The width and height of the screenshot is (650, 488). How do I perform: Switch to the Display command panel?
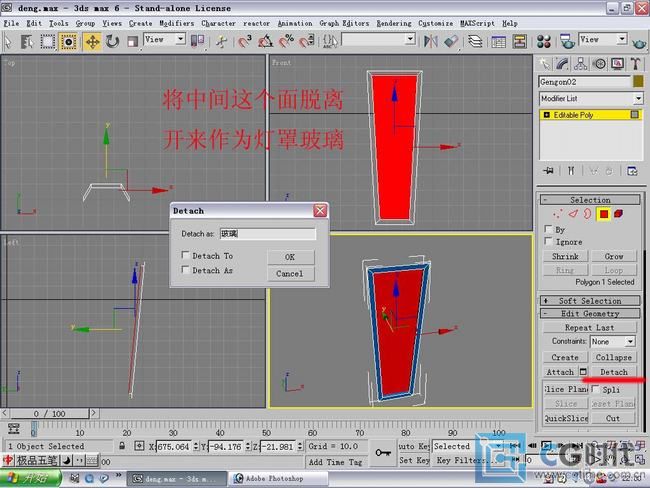pos(618,64)
